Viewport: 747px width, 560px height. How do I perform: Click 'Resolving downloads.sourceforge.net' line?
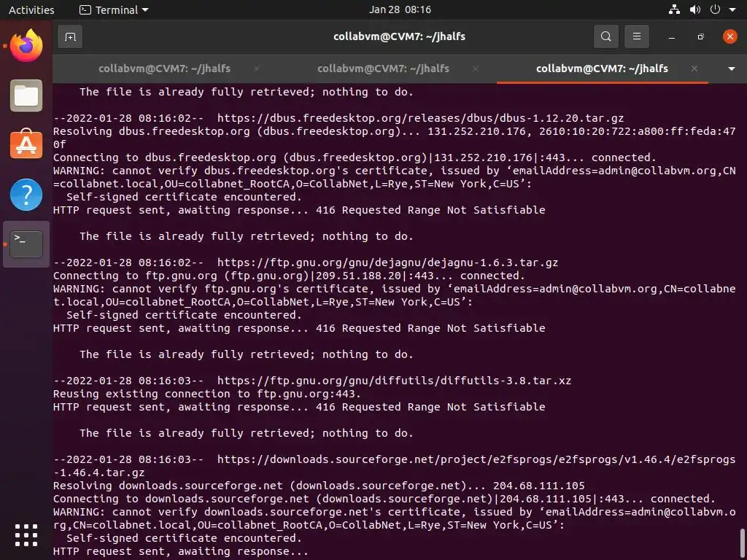[319, 486]
